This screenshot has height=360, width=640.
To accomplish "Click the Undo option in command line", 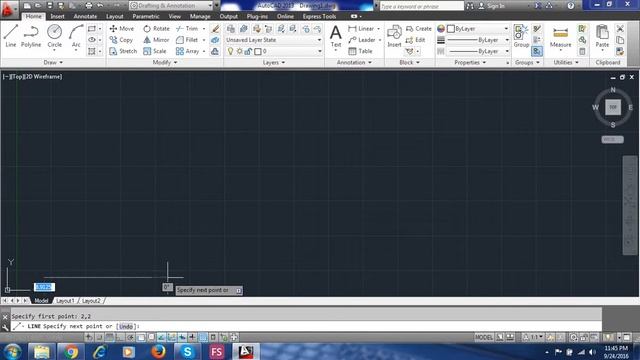I will (126, 327).
